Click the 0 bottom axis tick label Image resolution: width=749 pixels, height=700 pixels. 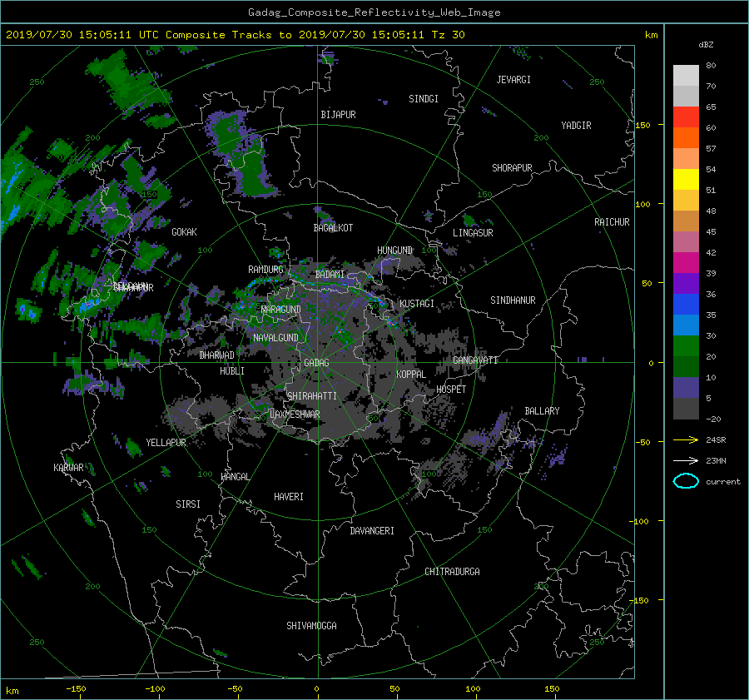[x=317, y=689]
